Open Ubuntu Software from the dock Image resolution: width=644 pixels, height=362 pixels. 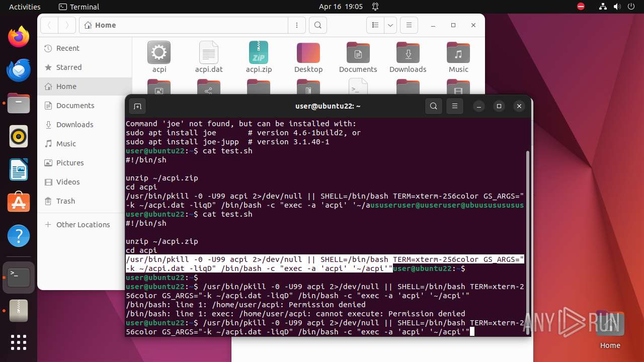click(19, 203)
